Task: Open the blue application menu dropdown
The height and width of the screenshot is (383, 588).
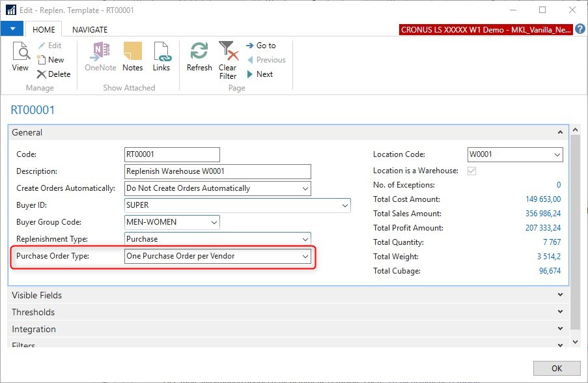Action: click(12, 29)
